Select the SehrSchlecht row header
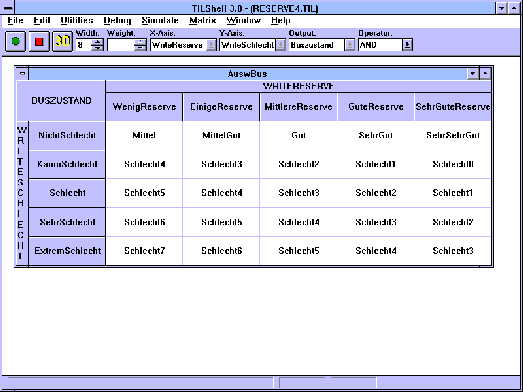The height and width of the screenshot is (392, 523). click(x=67, y=222)
